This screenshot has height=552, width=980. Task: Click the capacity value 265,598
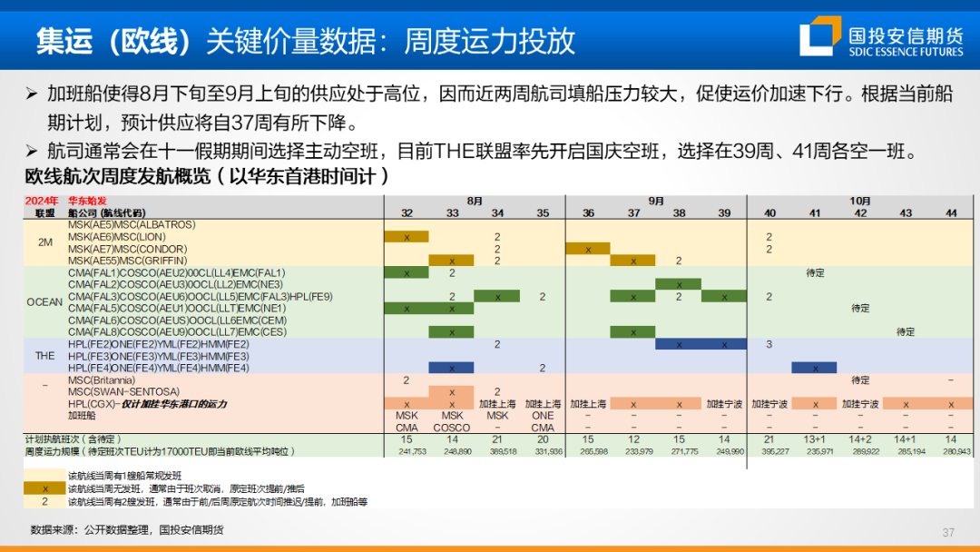click(593, 451)
